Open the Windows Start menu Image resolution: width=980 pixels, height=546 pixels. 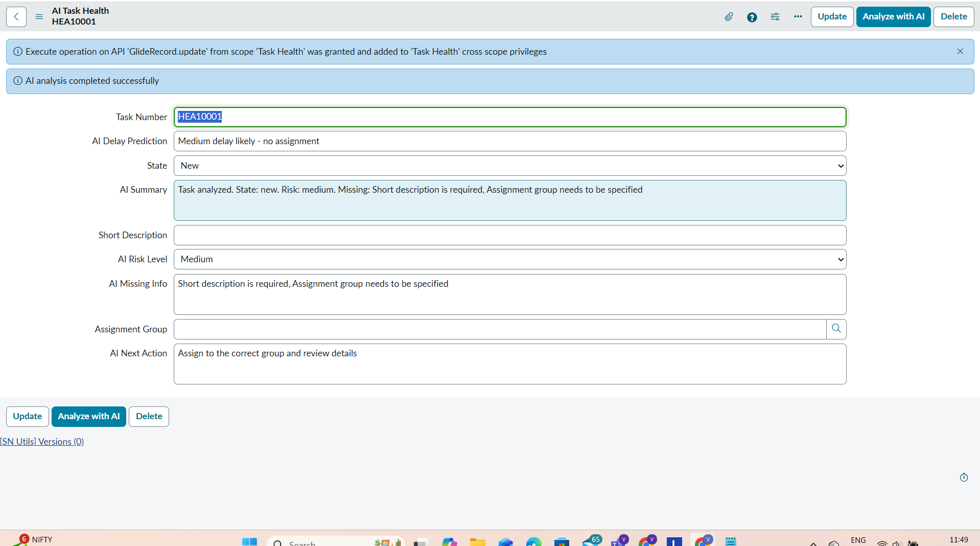[249, 541]
